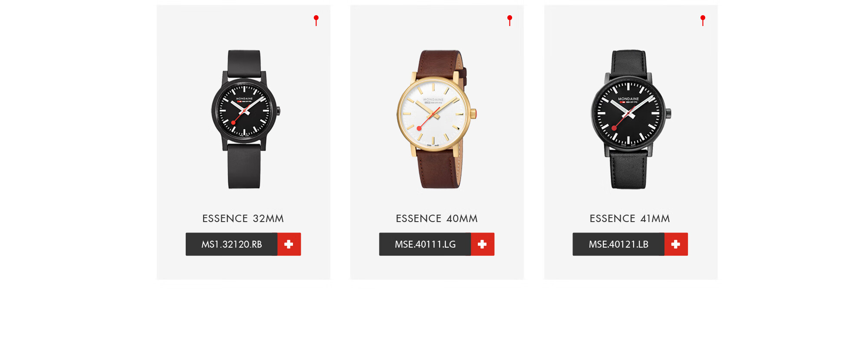Viewport: 868px width, 340px height.
Task: Open the MS1.32120.RB model button
Action: (x=232, y=244)
